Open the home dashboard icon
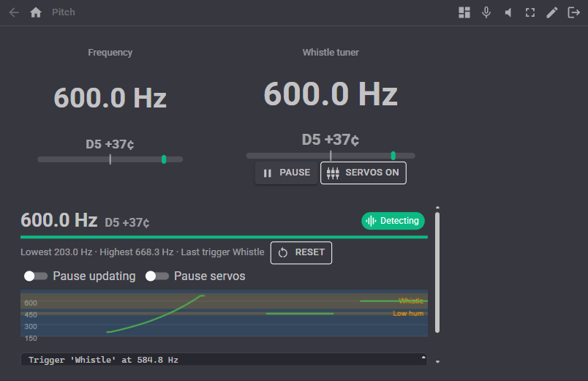Screen dimensions: 588x381 click(36, 12)
